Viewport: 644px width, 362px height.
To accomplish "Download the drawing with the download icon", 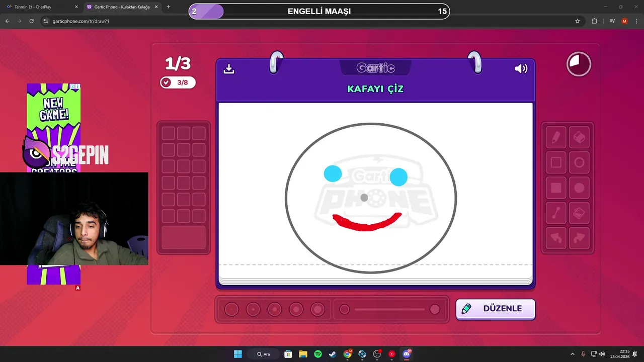I will (x=229, y=68).
